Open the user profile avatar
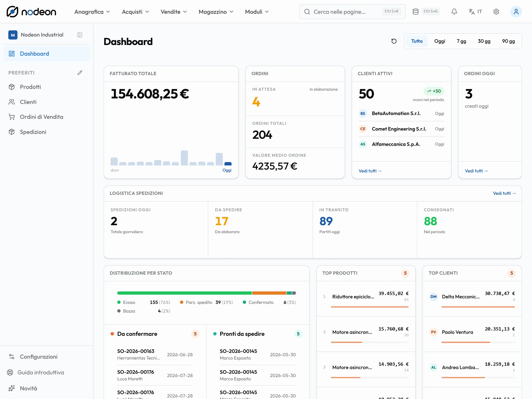Screen dimensions: 532x399 [516, 12]
